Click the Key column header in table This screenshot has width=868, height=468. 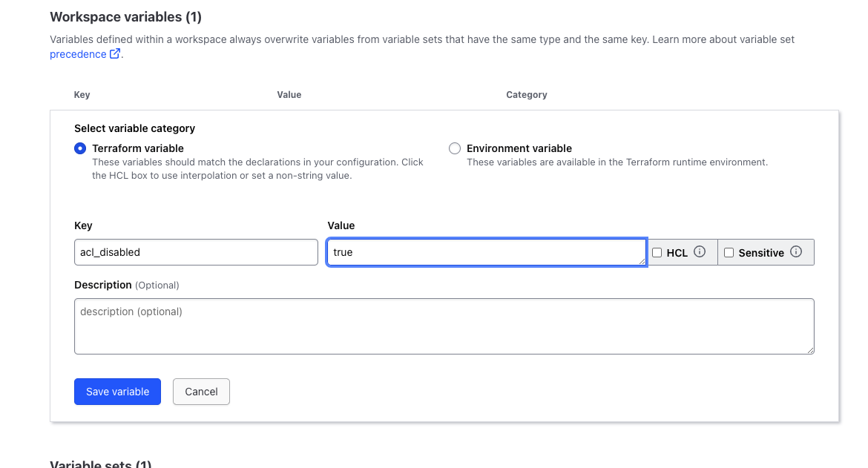click(82, 95)
